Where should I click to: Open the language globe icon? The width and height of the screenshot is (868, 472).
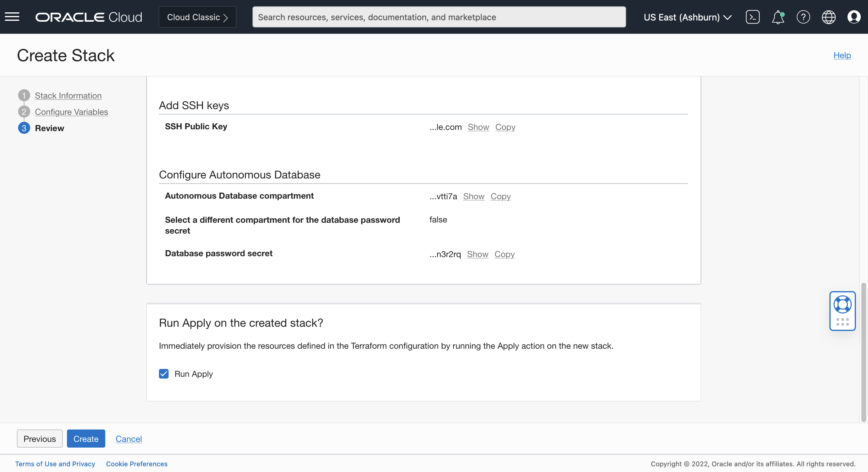(x=828, y=17)
